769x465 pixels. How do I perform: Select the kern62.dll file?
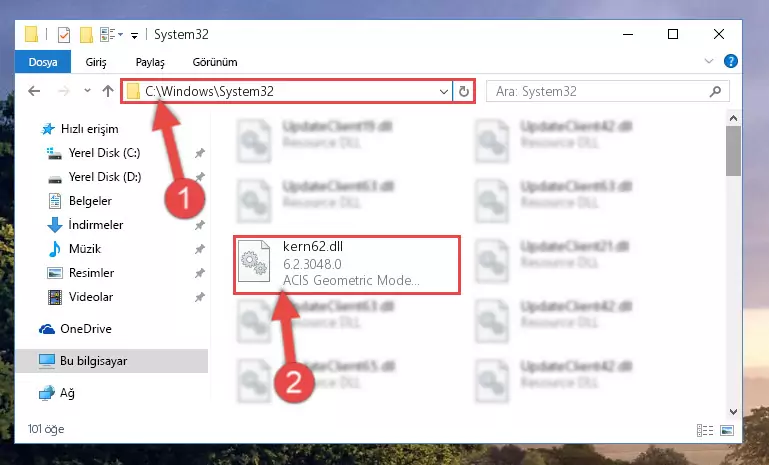click(347, 265)
